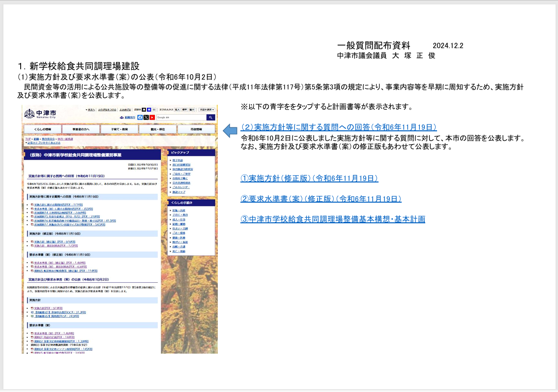This screenshot has height=392, width=558.
Task: Open the くらしの情報 navigation tab
Action: (x=43, y=129)
